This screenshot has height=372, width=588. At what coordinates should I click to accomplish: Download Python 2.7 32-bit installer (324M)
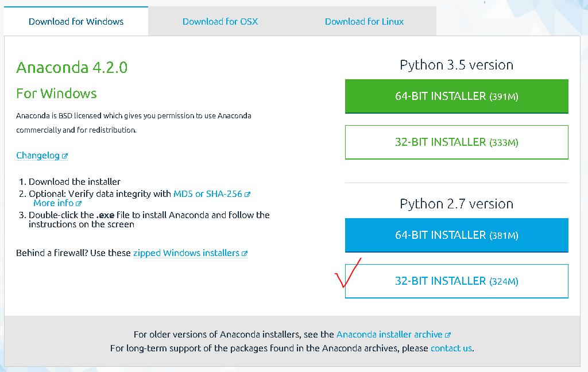point(457,281)
